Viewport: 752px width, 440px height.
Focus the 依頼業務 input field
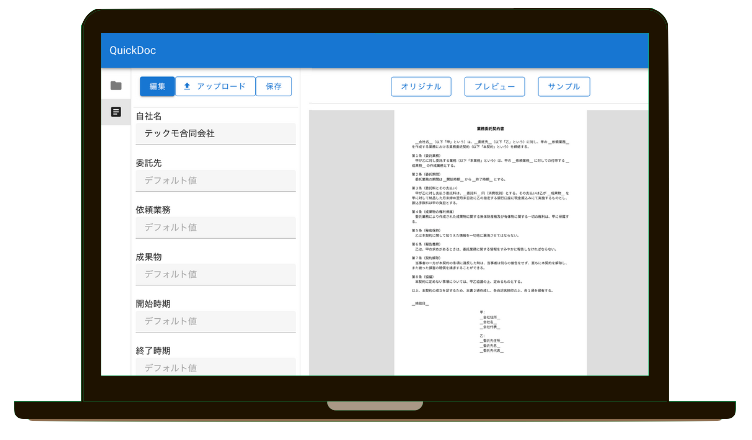coord(215,228)
